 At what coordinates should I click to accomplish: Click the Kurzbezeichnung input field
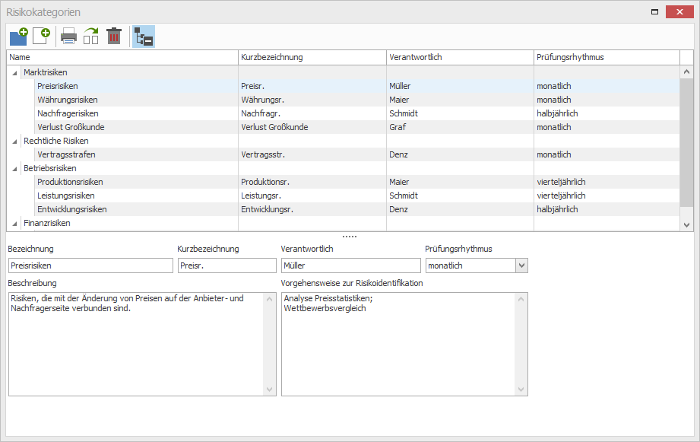coord(227,266)
